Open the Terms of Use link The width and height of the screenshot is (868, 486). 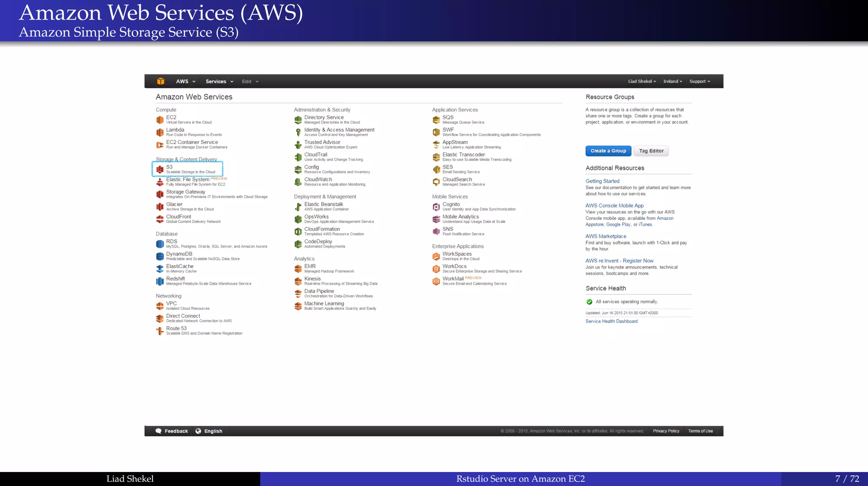(701, 431)
